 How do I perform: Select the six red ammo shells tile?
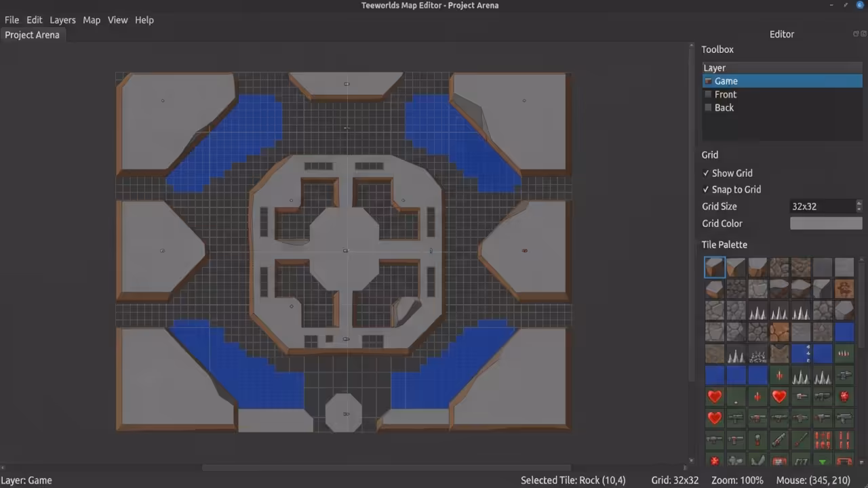[823, 440]
